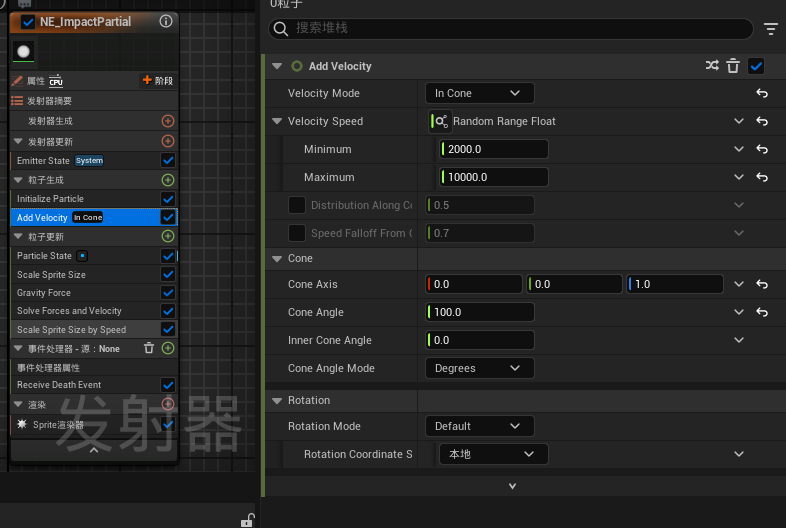
Task: Collapse emitter with bottom up chevron
Action: coord(94,450)
